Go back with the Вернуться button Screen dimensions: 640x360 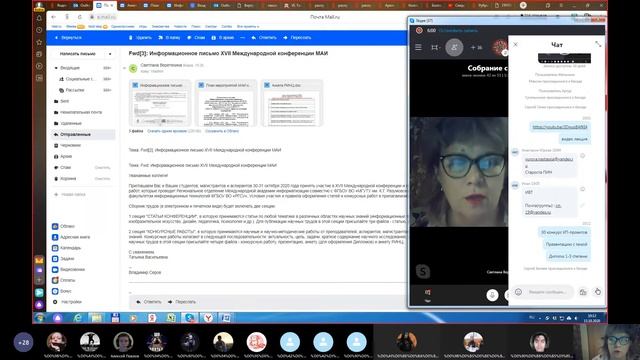(x=68, y=38)
